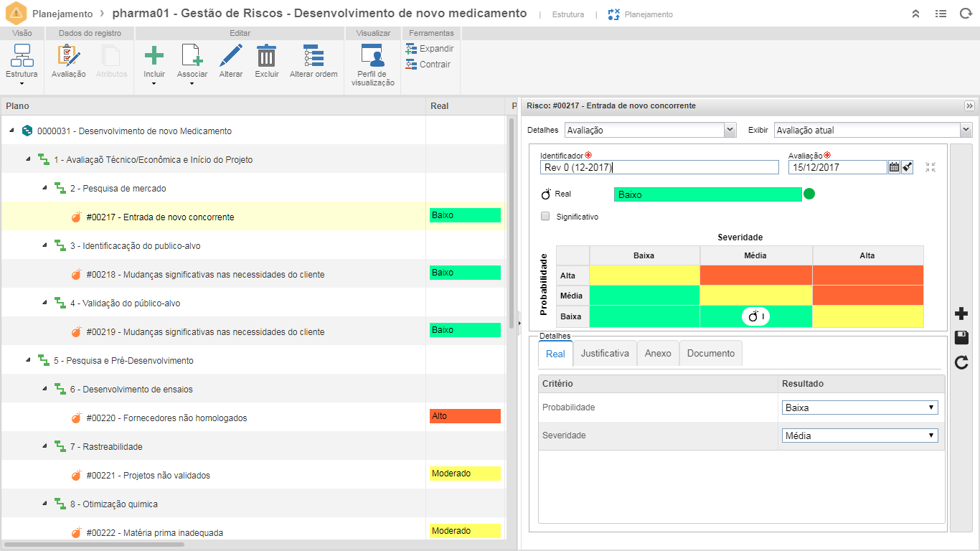Click the Contrair button
Viewport: 980px width, 551px height.
[428, 65]
